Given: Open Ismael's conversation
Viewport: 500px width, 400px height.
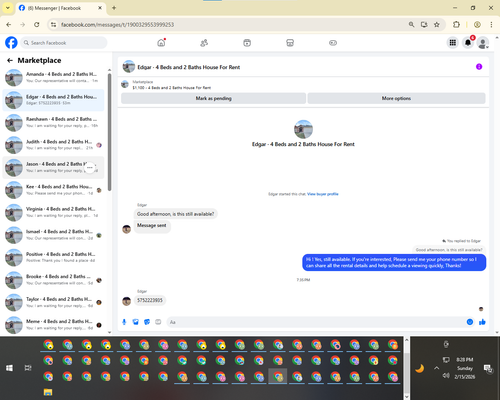Looking at the screenshot, I should point(53,235).
